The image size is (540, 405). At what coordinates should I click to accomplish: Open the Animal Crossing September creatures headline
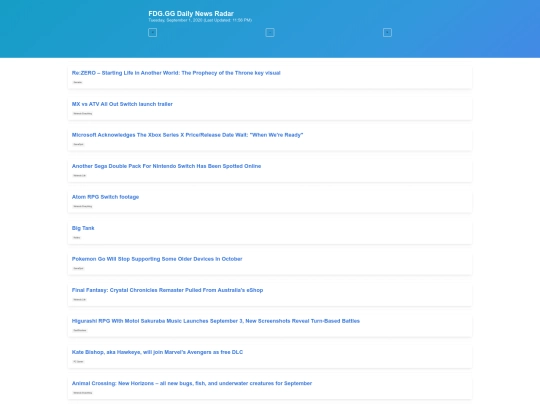point(192,383)
